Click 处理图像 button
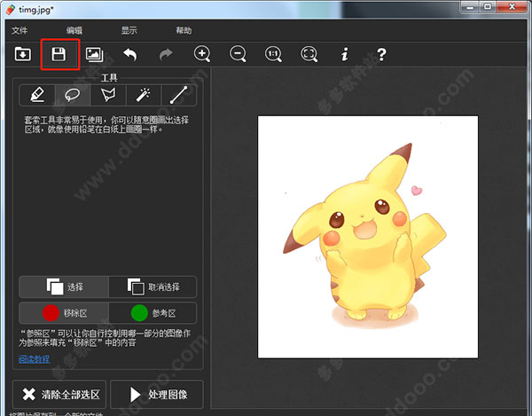Viewport: 532px width, 416px height. [x=157, y=395]
